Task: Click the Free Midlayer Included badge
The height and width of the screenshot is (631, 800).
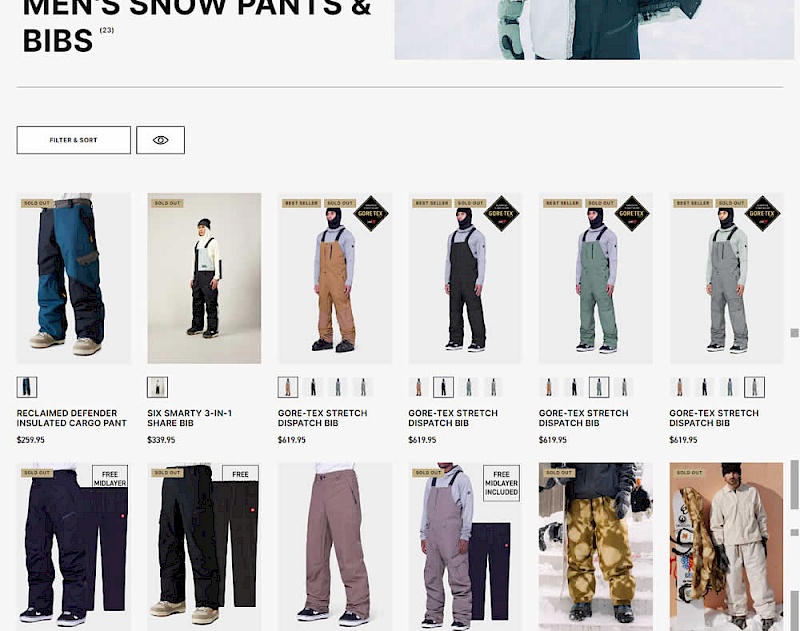Action: tap(502, 483)
